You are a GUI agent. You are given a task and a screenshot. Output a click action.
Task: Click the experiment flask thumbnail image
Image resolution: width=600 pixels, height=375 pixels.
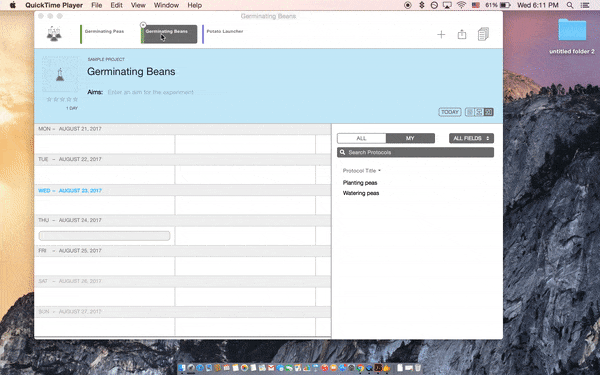click(x=60, y=74)
